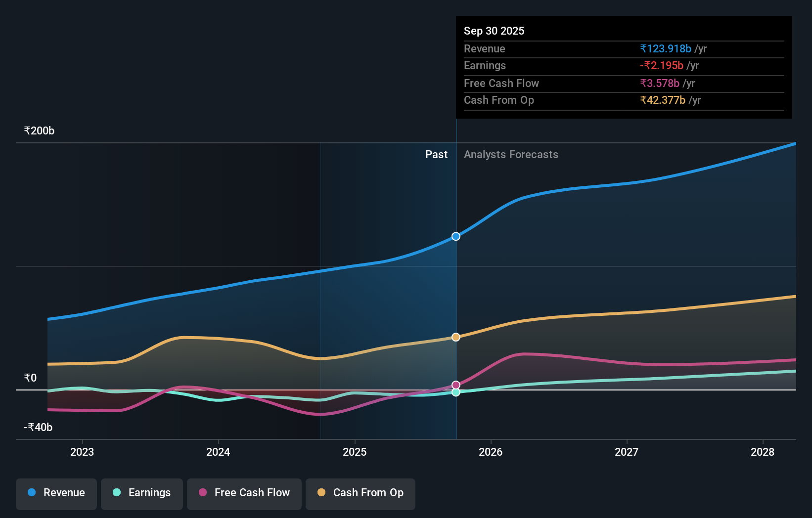
Task: Select the blue Revenue data point marker
Action: click(x=455, y=236)
